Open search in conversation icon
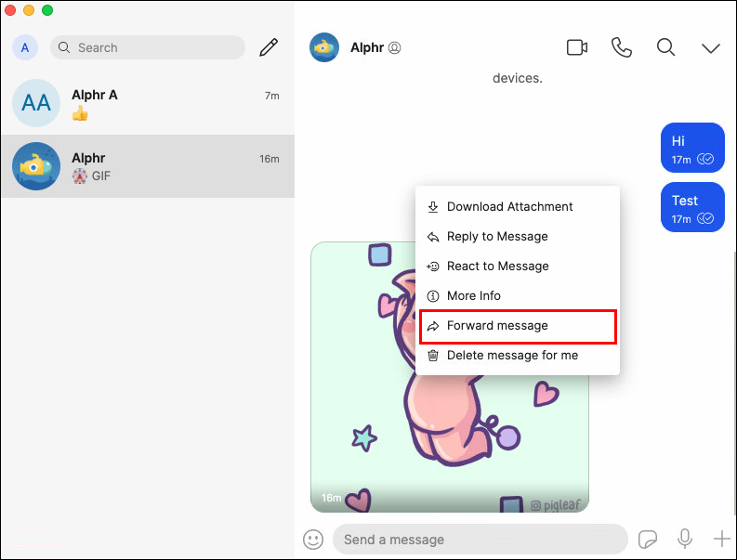Viewport: 737px width, 560px height. pyautogui.click(x=665, y=47)
